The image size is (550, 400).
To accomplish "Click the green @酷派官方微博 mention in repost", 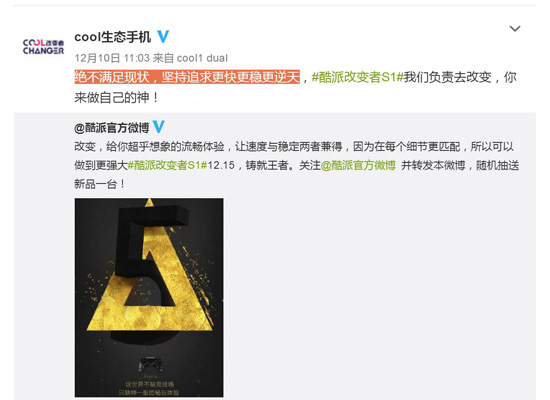I will (x=358, y=165).
